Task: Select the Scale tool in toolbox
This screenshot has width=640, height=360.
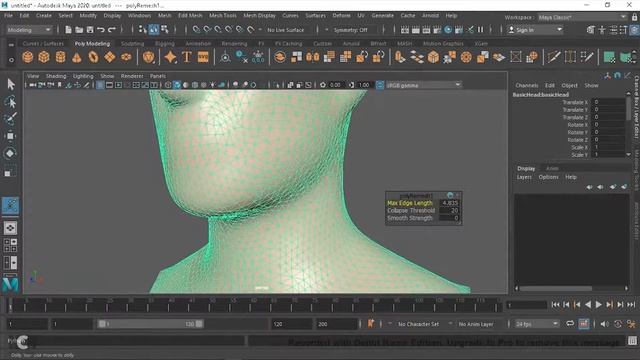Action: pyautogui.click(x=9, y=172)
